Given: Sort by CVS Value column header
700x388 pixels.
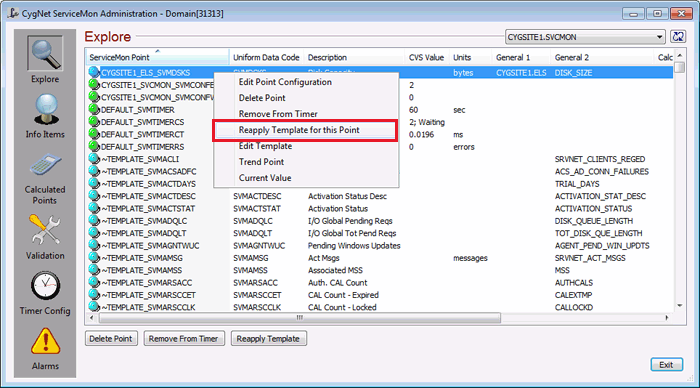Looking at the screenshot, I should (427, 57).
